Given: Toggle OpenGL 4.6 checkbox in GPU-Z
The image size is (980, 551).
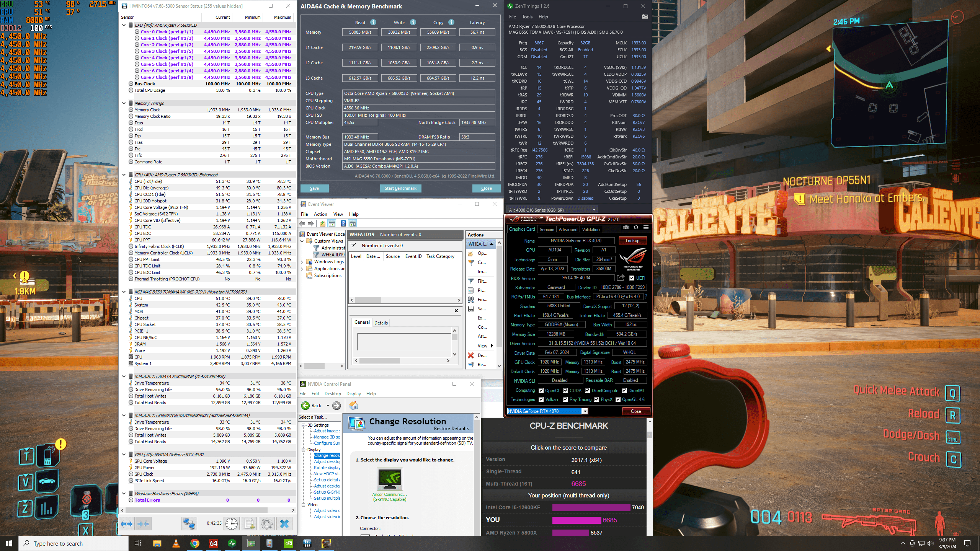Looking at the screenshot, I should 618,399.
